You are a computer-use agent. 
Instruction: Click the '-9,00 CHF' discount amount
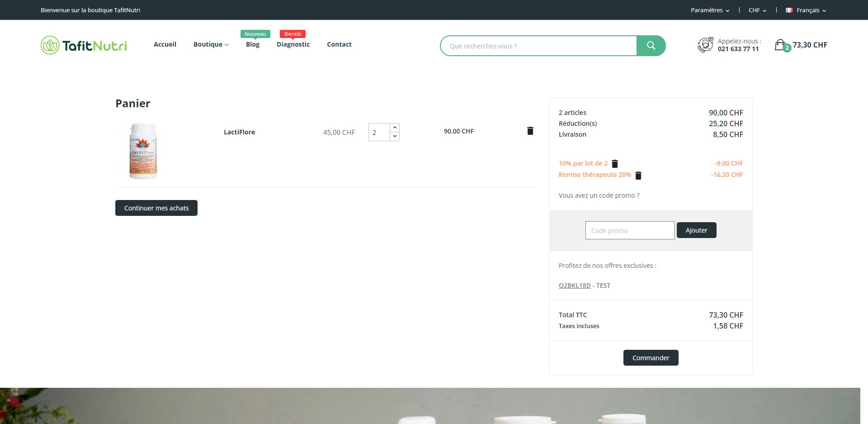[729, 163]
